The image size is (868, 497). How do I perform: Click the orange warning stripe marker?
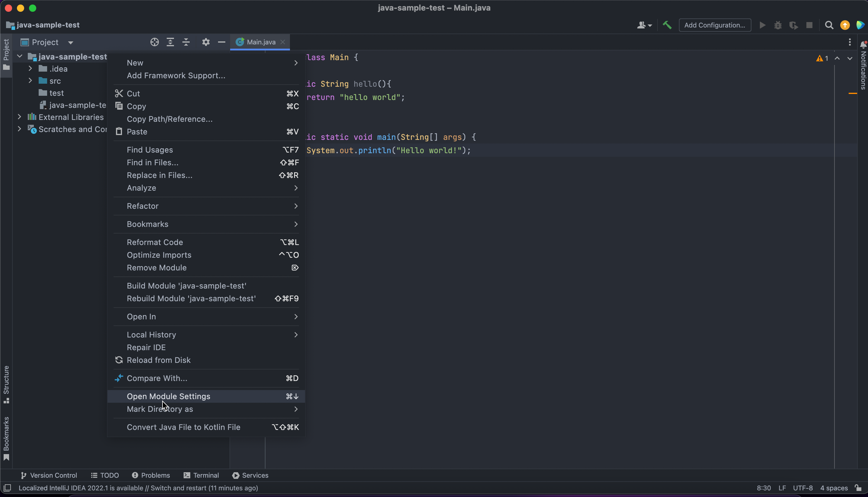852,93
